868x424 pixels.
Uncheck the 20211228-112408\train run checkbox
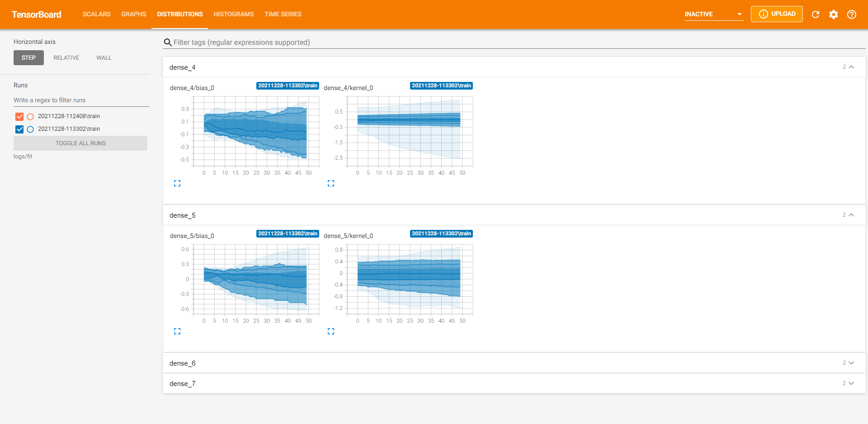pos(19,117)
